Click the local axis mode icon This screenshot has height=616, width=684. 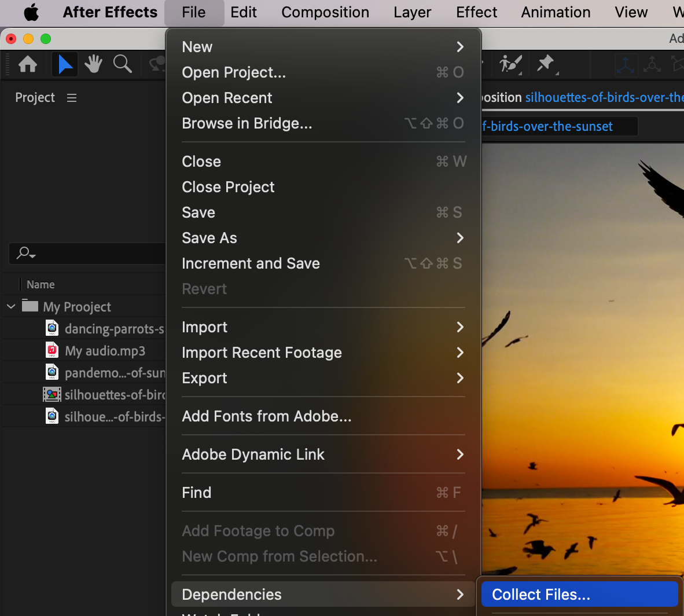tap(626, 65)
